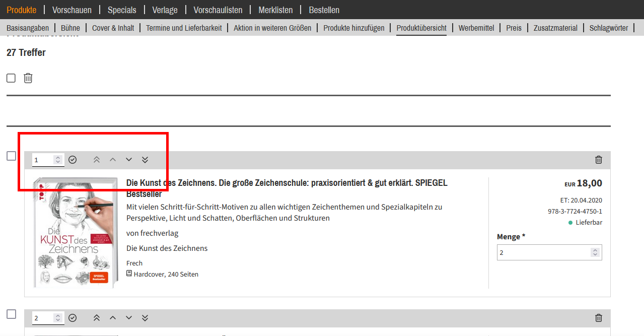The image size is (644, 336).
Task: Move item 2 up one position
Action: (113, 318)
